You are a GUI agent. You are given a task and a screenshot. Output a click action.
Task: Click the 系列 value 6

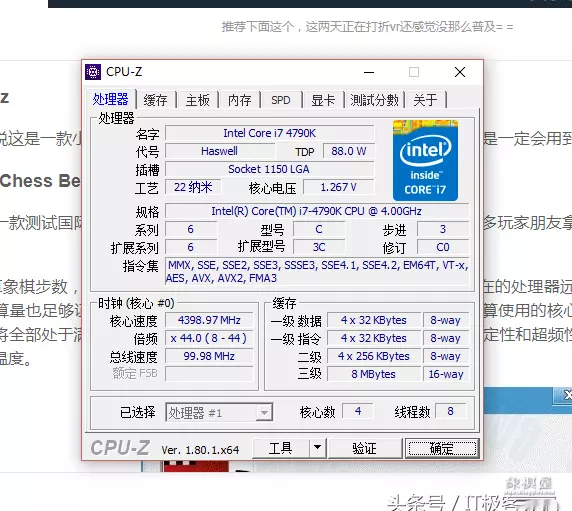point(191,229)
